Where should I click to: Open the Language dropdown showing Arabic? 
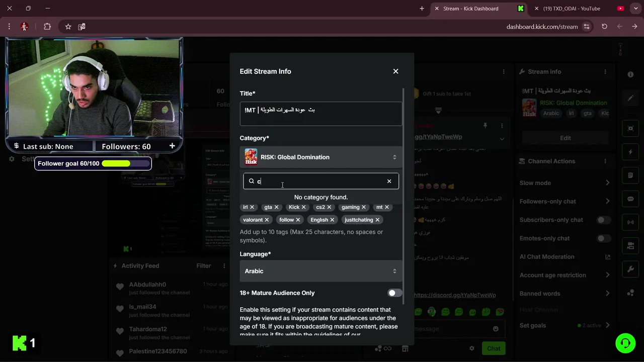coord(321,271)
